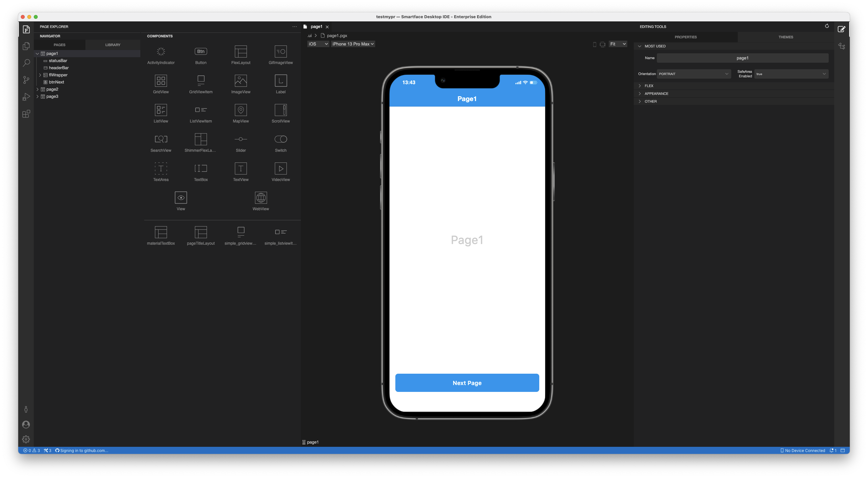
Task: Select the GridView component
Action: tap(161, 84)
